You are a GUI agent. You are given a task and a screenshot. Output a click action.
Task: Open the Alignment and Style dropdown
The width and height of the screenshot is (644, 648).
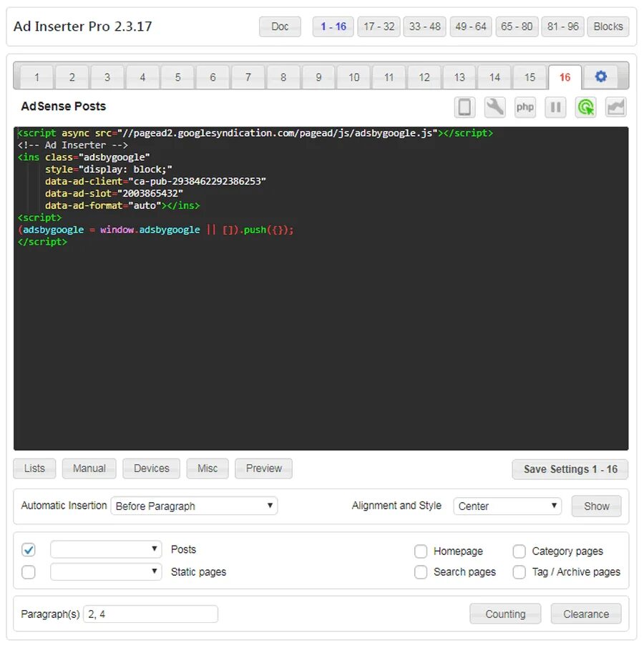pos(507,506)
